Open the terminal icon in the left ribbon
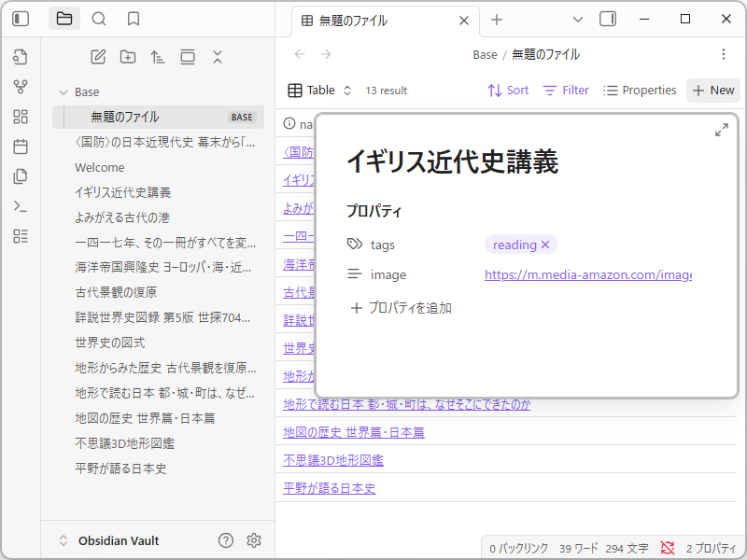Viewport: 747px width, 560px height. (x=20, y=206)
